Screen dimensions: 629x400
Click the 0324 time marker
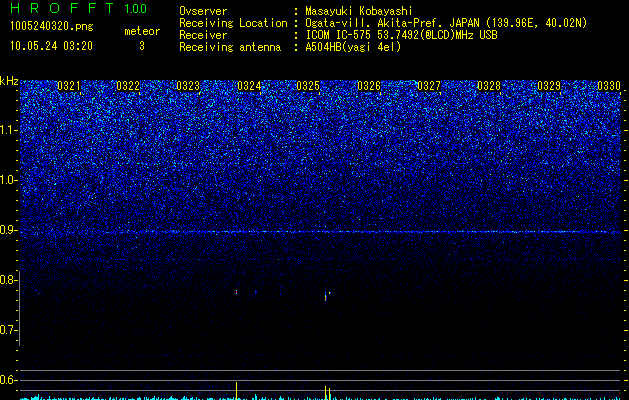[249, 86]
